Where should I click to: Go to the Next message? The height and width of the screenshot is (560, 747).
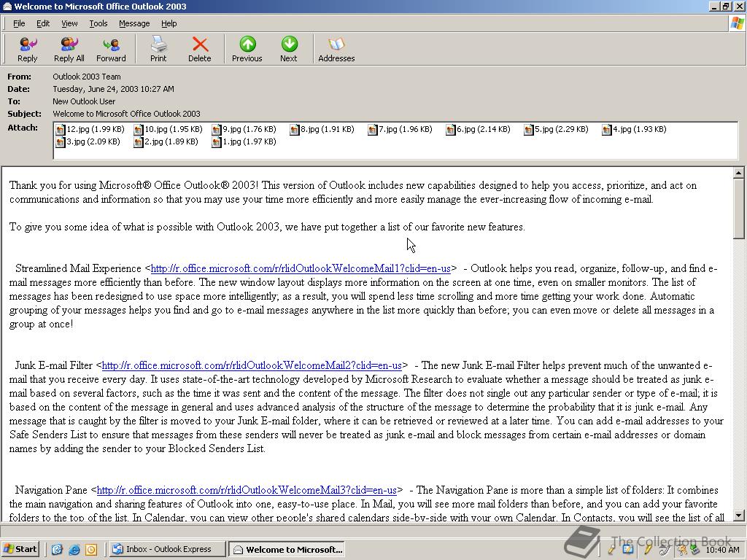(288, 50)
